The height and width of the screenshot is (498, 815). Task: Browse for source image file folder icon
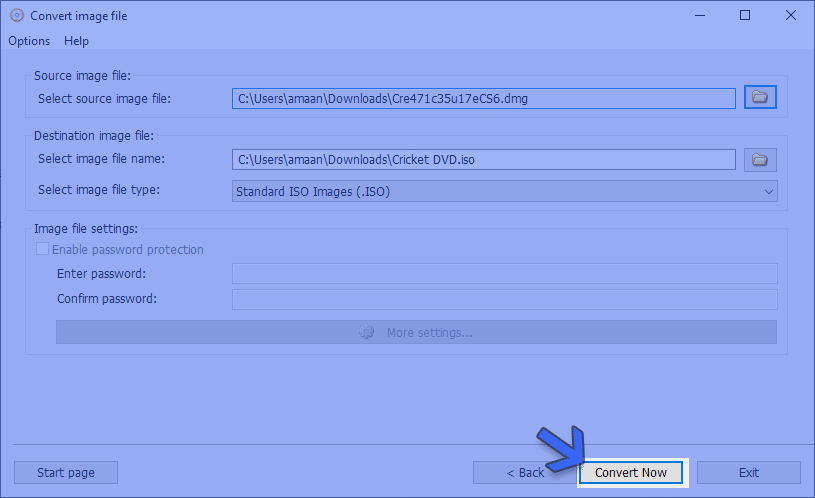point(760,97)
